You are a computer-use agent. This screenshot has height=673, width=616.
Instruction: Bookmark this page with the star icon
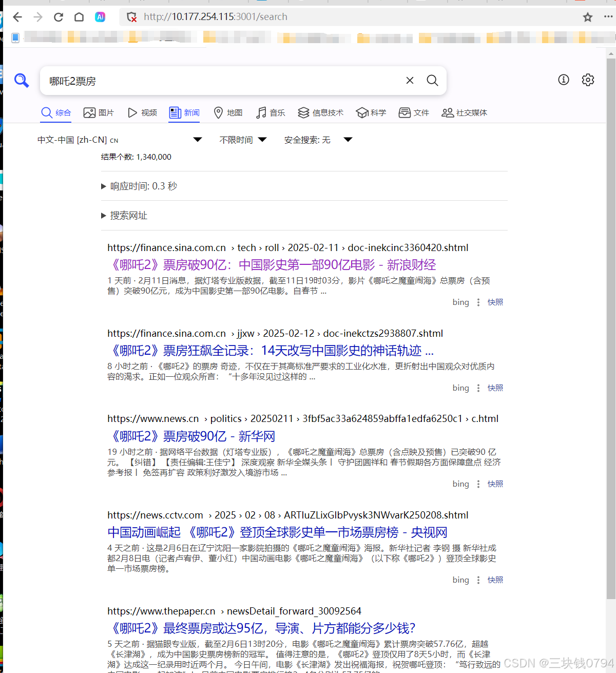point(588,17)
